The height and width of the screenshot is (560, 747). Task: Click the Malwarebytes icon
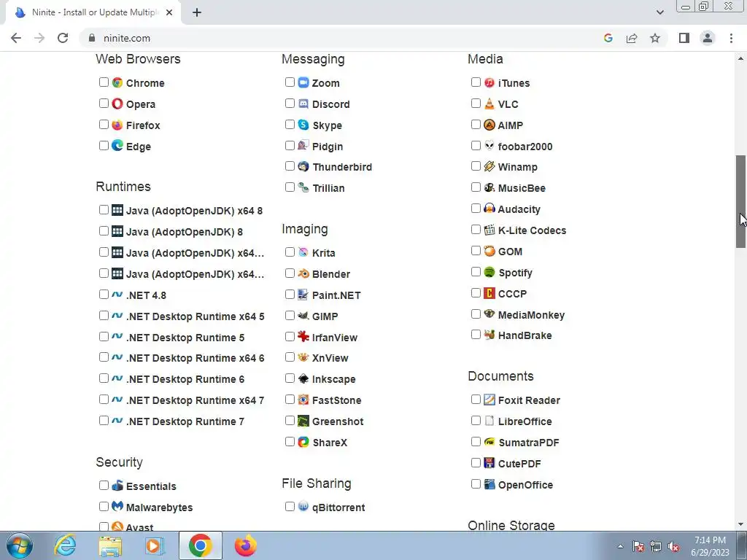[117, 507]
